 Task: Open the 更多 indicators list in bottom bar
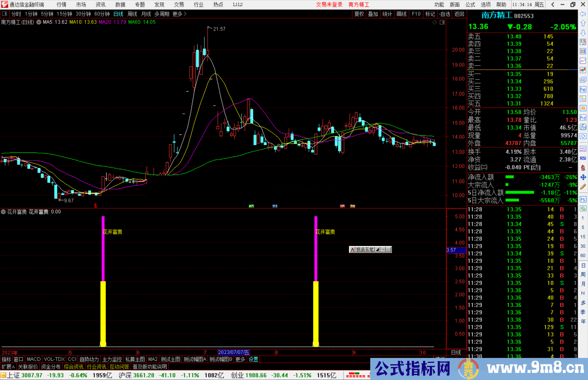click(x=240, y=359)
